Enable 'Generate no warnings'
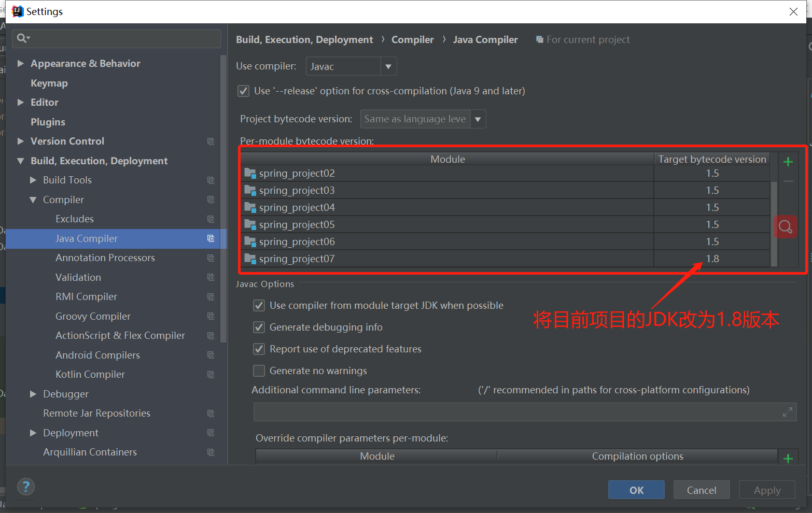Image resolution: width=812 pixels, height=513 pixels. click(259, 370)
